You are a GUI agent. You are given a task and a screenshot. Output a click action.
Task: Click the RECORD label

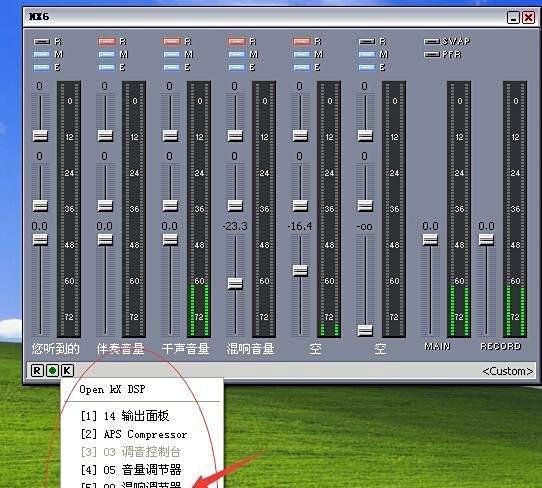click(501, 346)
